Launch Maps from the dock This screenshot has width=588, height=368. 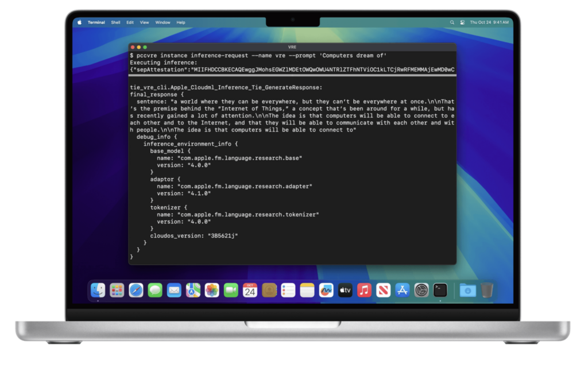(x=193, y=290)
